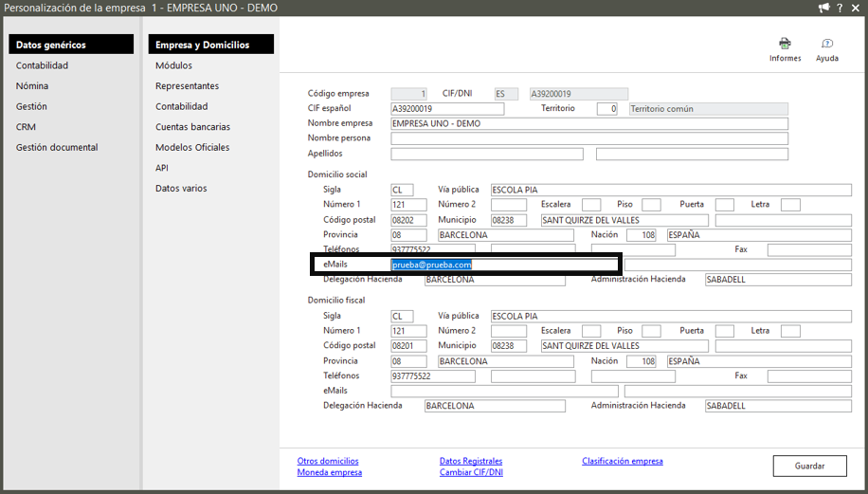The image size is (868, 494).
Task: Click Fax field in Domicilio fiscal
Action: point(809,376)
